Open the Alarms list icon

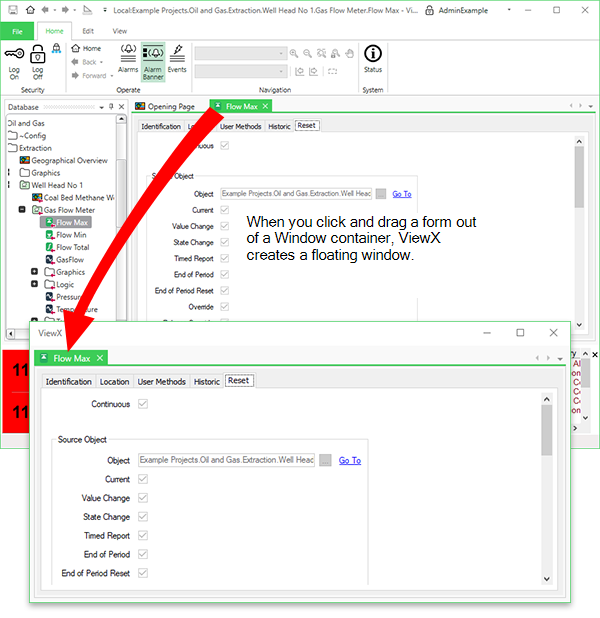[128, 53]
